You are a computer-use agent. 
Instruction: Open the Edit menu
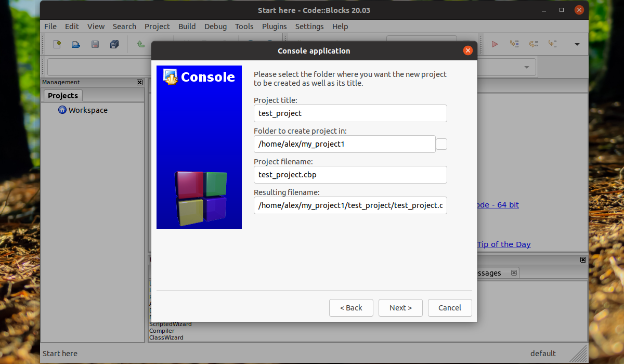click(x=72, y=26)
